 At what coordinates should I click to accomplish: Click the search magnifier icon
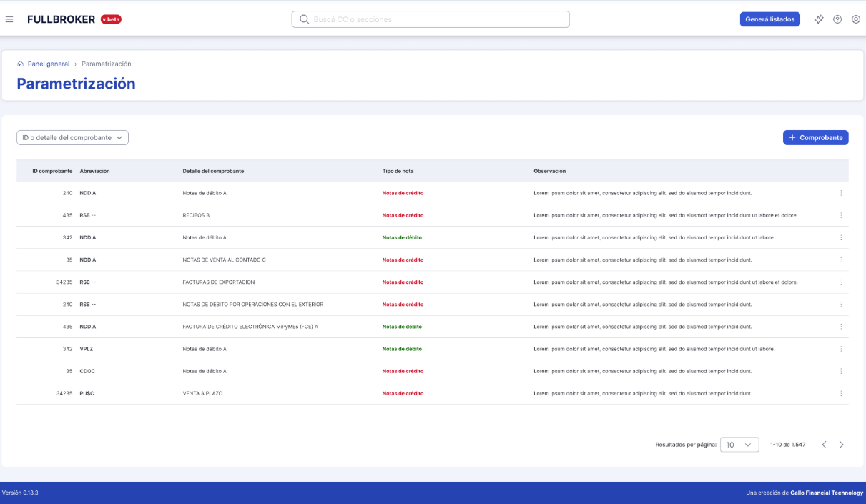(304, 19)
